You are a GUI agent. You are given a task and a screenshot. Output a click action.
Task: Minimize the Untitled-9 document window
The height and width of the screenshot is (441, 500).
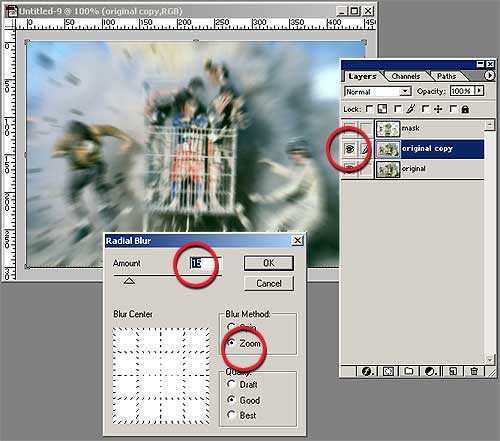(342, 11)
